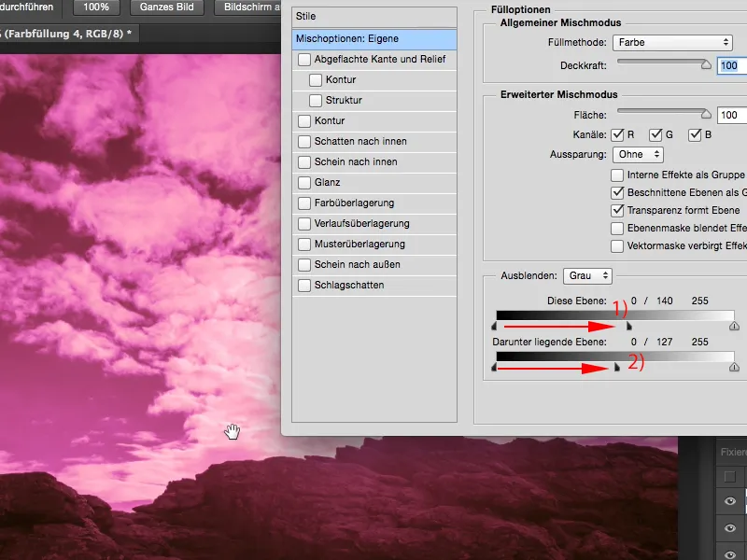Click Darunter liegende Ebene white handle
This screenshot has height=560, width=747.
[x=734, y=367]
